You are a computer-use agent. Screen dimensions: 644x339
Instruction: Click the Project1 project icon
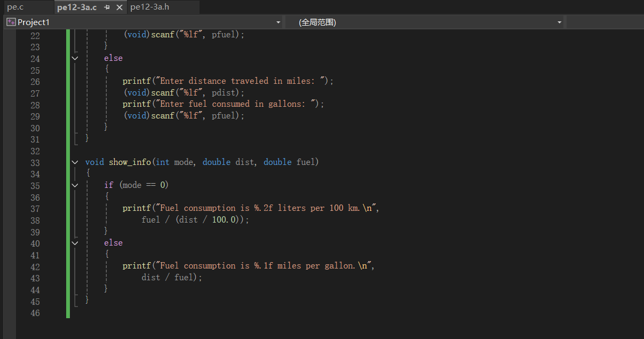coord(11,22)
